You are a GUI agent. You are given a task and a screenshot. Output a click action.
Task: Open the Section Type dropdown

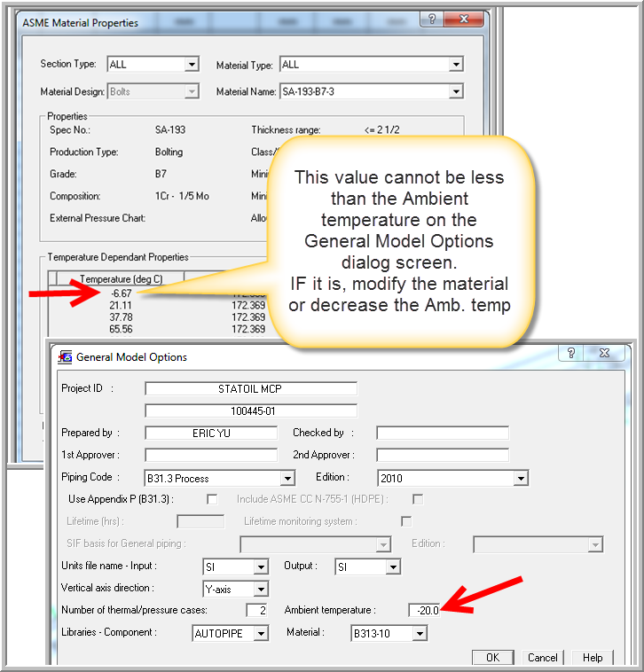click(x=192, y=65)
